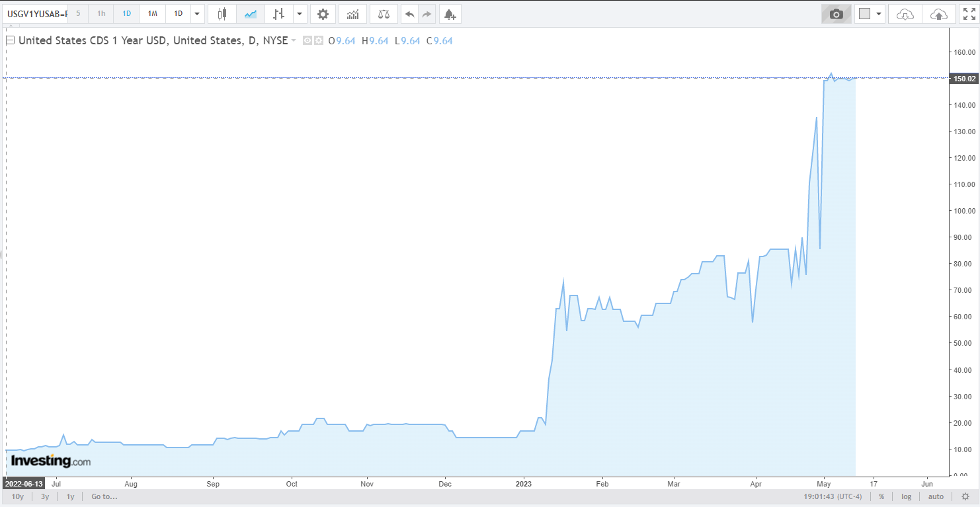Toggle log scale
The width and height of the screenshot is (980, 507).
tap(906, 496)
